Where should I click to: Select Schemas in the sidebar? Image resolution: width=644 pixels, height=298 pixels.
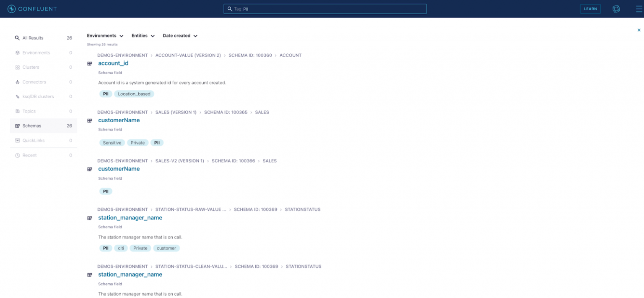tap(32, 126)
